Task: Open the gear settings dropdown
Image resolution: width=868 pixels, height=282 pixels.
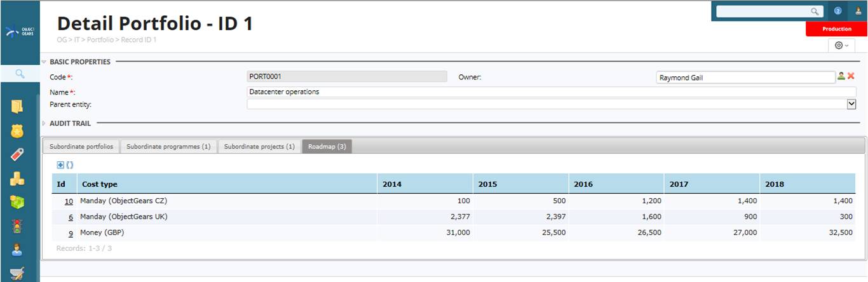Action: point(841,46)
